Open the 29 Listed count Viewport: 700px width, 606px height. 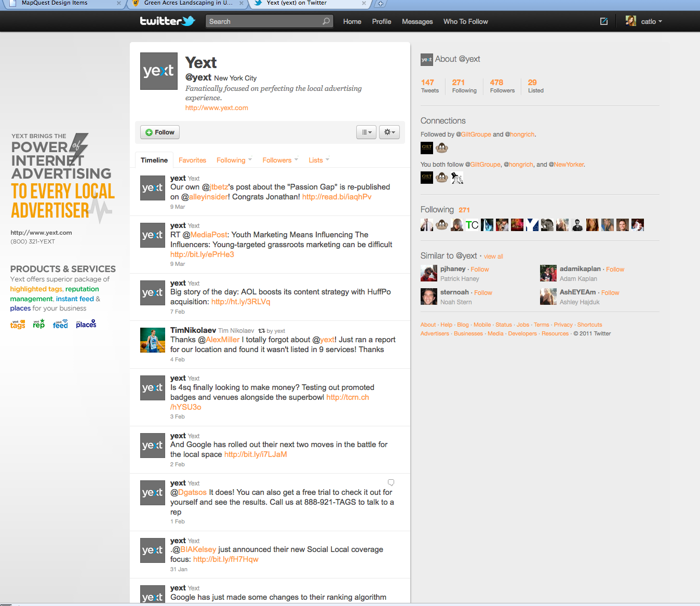(x=536, y=86)
